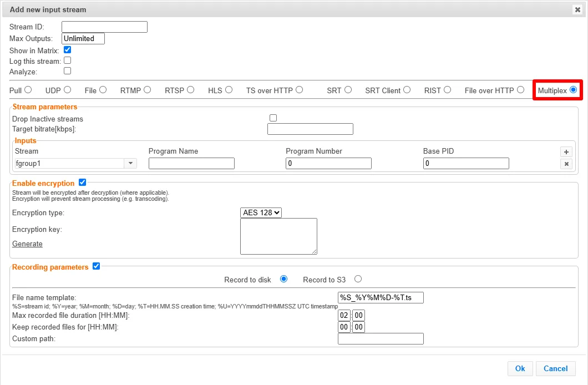Choose Record to S3 option
588x385 pixels.
358,279
